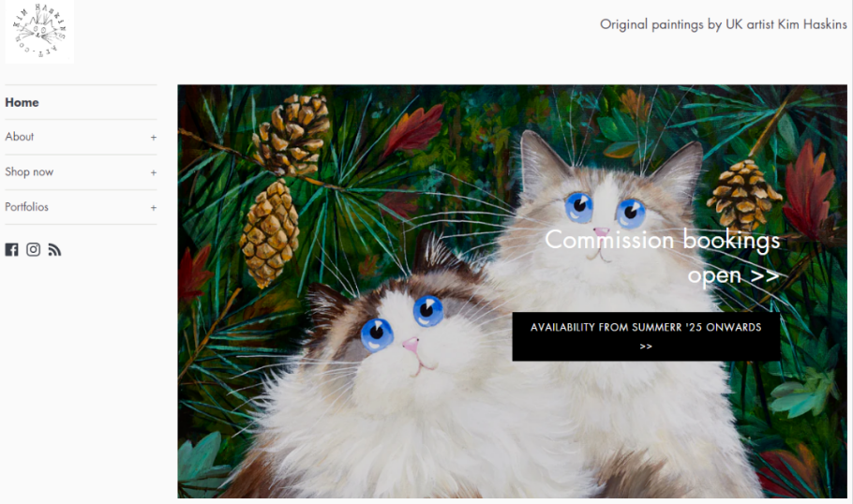Open the Facebook page icon

(x=11, y=249)
